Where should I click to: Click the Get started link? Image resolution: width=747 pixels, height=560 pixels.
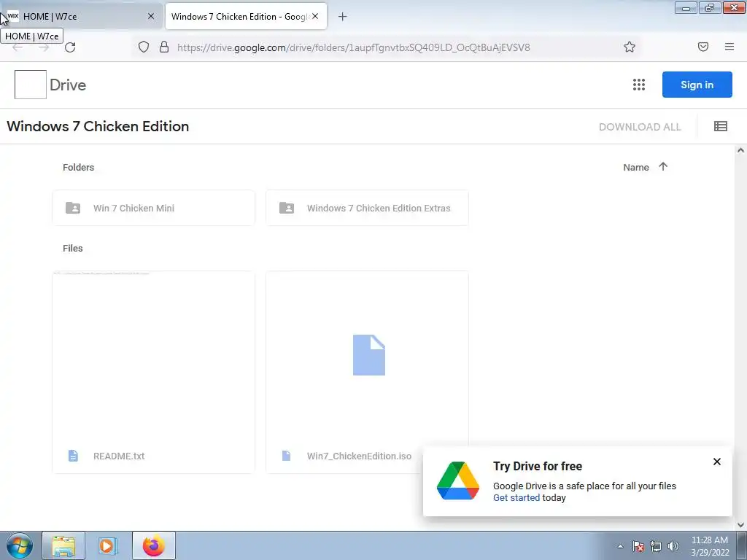pyautogui.click(x=516, y=497)
